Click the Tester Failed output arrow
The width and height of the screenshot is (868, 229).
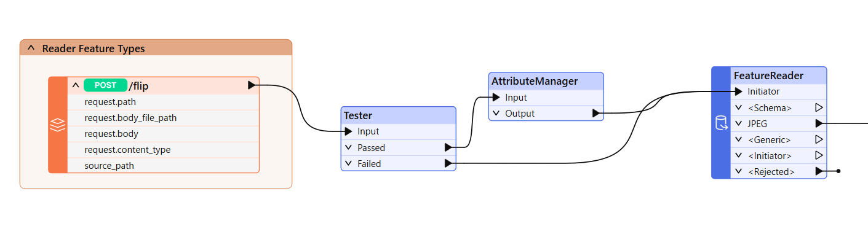point(448,163)
